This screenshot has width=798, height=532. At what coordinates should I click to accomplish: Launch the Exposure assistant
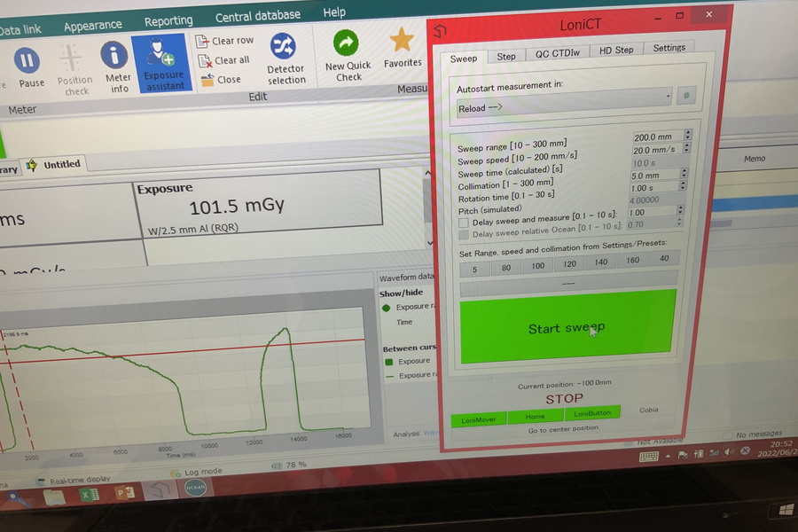(x=163, y=64)
